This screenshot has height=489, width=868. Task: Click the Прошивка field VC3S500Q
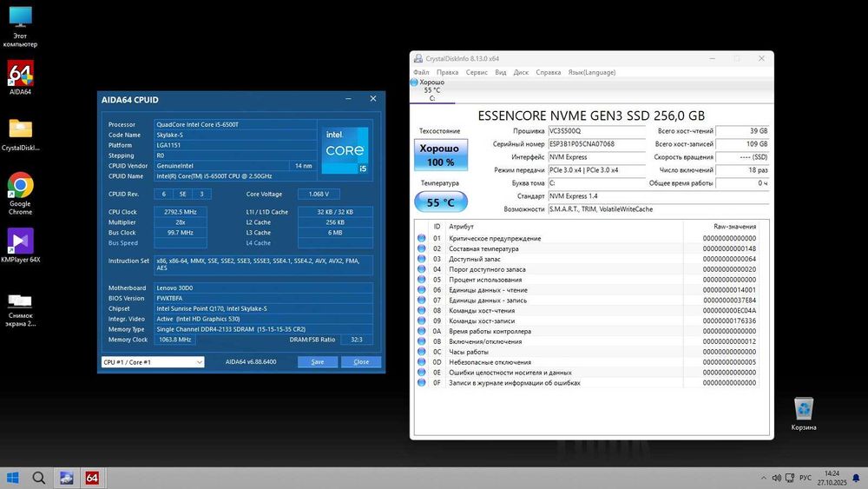click(597, 131)
